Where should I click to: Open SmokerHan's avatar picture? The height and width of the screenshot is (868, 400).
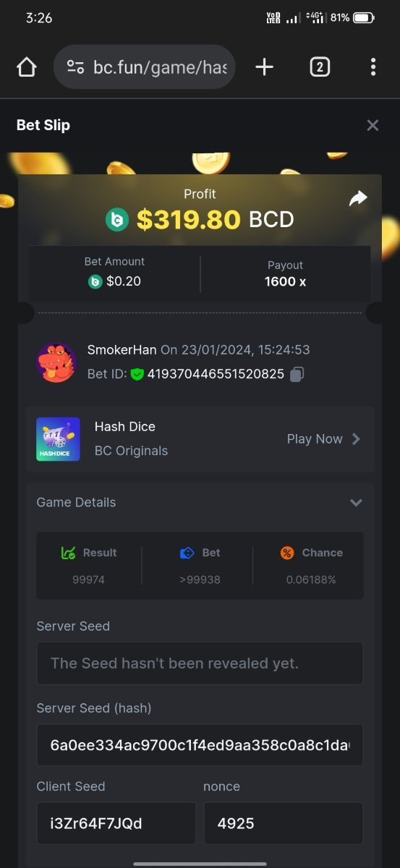click(x=56, y=362)
